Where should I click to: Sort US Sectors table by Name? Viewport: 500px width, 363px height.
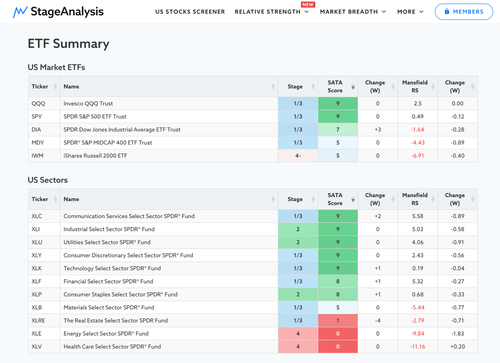(169, 199)
